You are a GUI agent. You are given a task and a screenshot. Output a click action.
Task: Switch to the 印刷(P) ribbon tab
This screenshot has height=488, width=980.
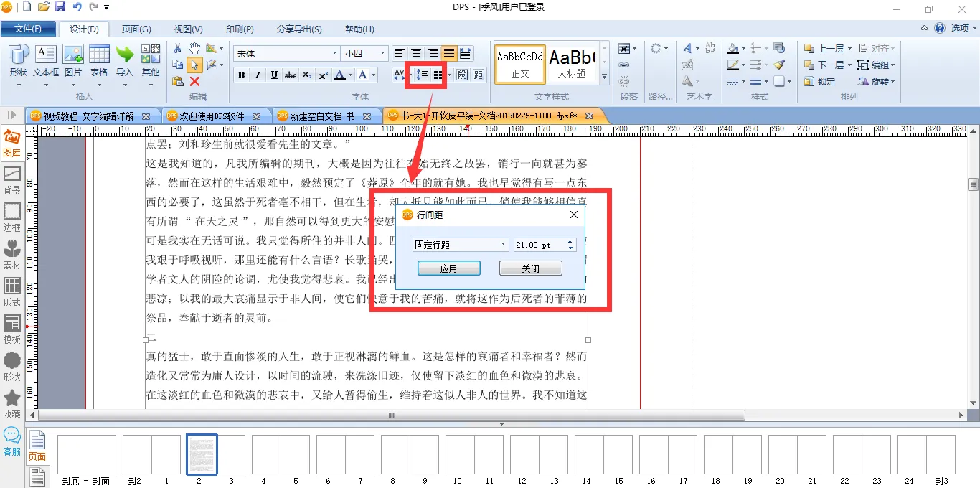[x=240, y=29]
